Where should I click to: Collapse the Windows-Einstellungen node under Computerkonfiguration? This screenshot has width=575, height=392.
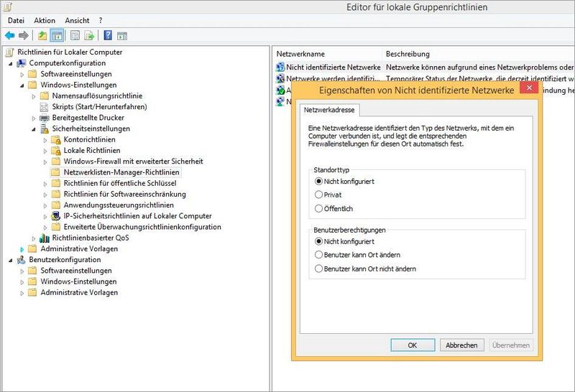pyautogui.click(x=22, y=85)
